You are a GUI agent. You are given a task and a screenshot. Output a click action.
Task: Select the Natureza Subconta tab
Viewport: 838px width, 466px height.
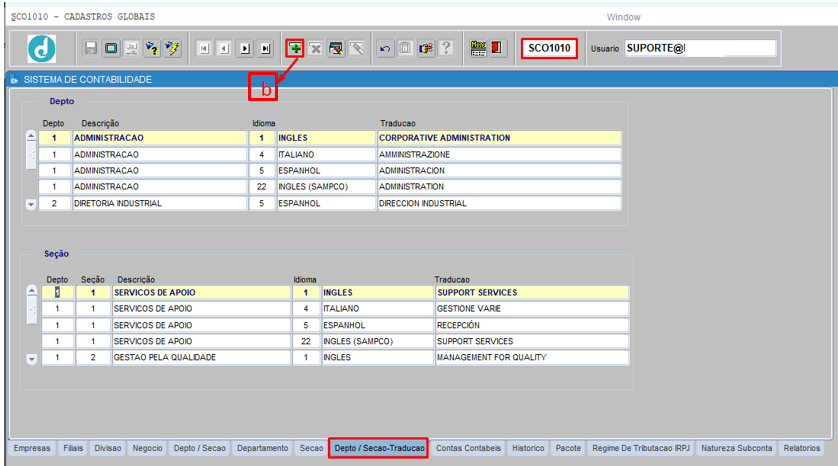736,448
